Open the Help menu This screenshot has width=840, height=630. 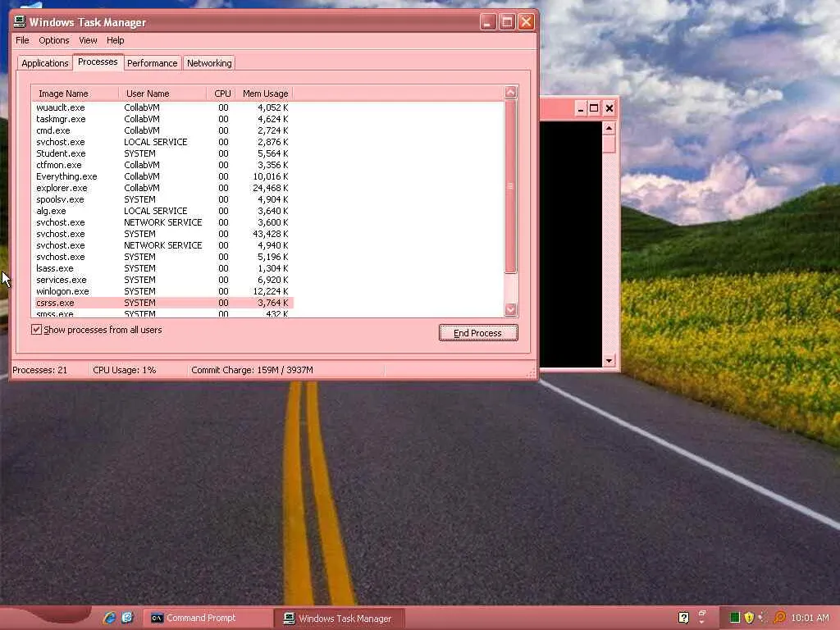tap(115, 40)
